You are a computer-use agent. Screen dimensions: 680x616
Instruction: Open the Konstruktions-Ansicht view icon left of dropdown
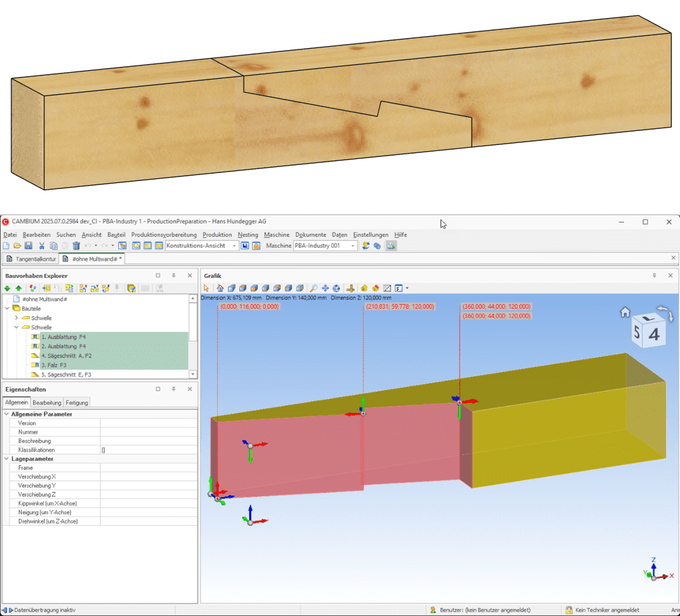coord(158,245)
